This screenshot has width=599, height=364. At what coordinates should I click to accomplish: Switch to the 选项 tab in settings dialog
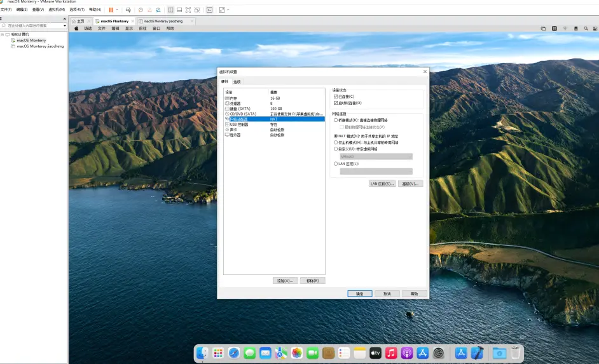[237, 82]
